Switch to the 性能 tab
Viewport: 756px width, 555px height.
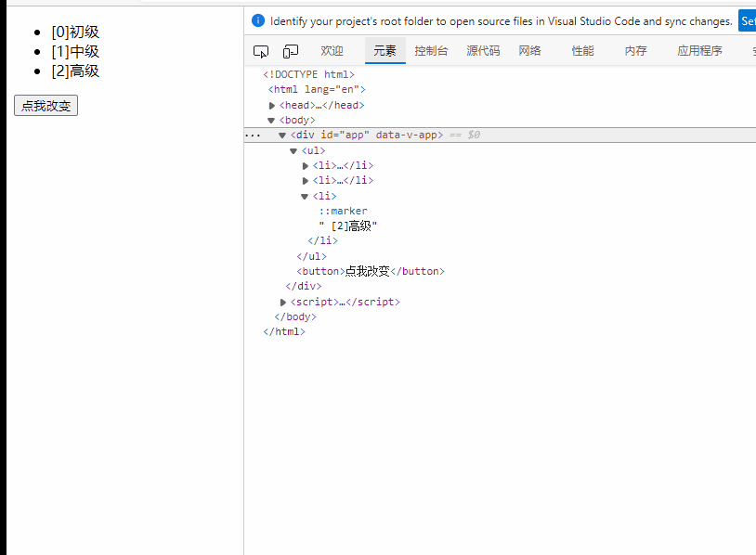[x=582, y=51]
